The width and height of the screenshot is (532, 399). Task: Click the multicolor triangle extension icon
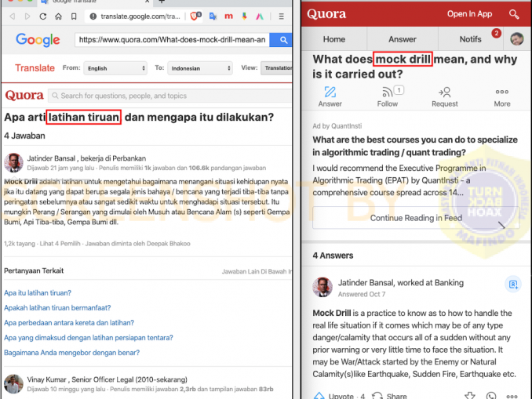(260, 16)
